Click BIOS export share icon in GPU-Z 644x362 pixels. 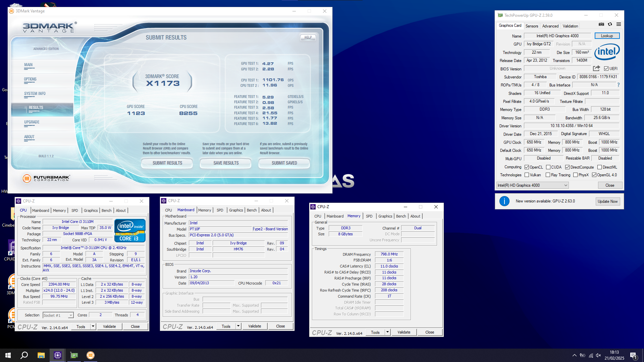[596, 68]
